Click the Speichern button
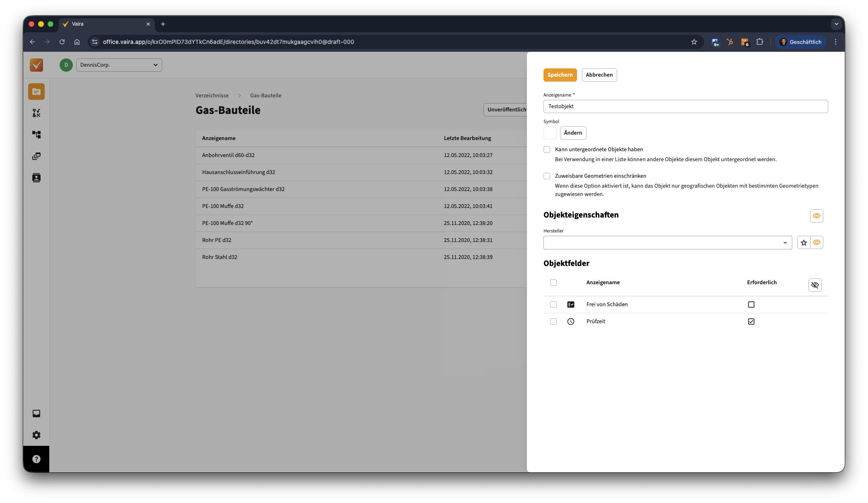868x503 pixels. [x=560, y=75]
